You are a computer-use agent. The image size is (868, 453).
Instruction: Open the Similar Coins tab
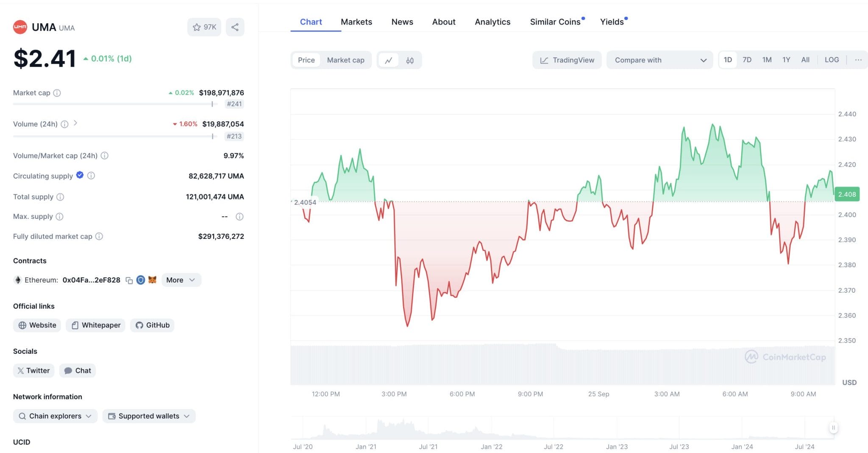click(x=556, y=22)
